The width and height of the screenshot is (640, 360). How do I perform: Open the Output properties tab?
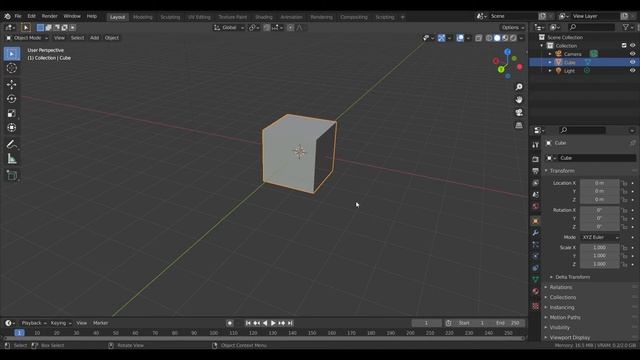[x=536, y=171]
